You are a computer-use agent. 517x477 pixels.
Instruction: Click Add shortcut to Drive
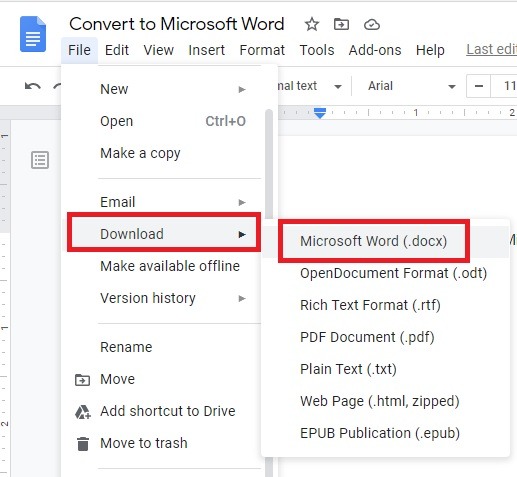163,411
